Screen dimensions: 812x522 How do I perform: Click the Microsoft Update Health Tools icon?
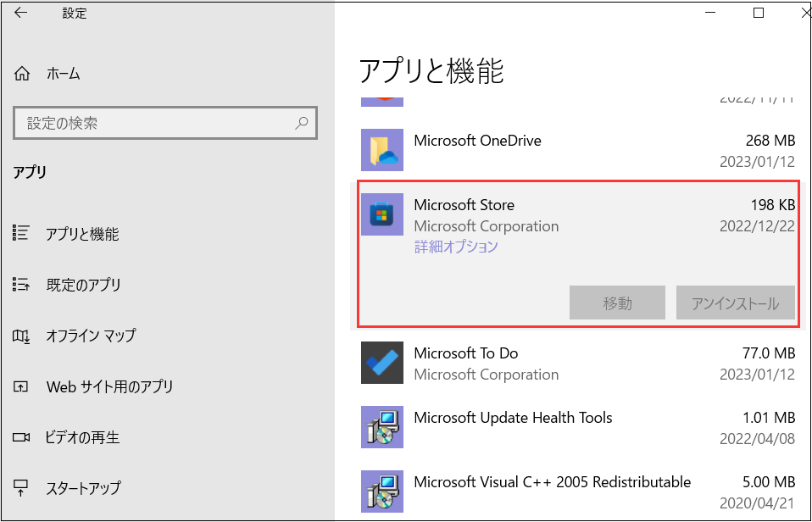[381, 427]
